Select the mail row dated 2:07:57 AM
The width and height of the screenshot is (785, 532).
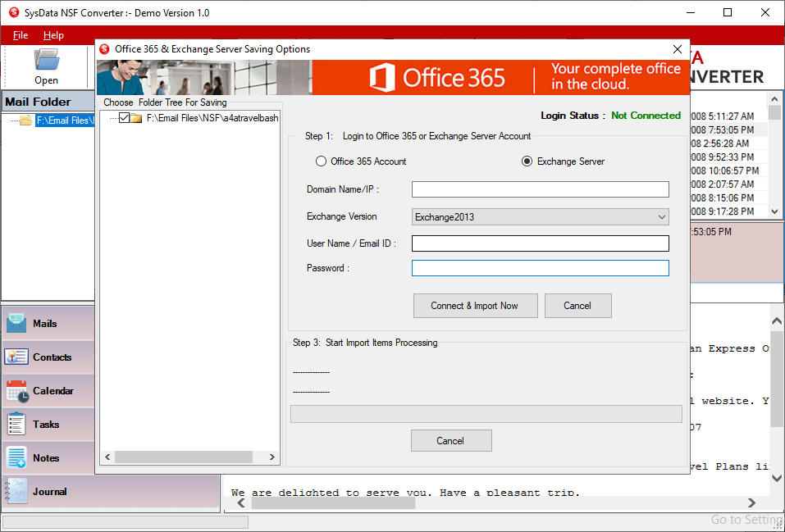[x=728, y=184]
